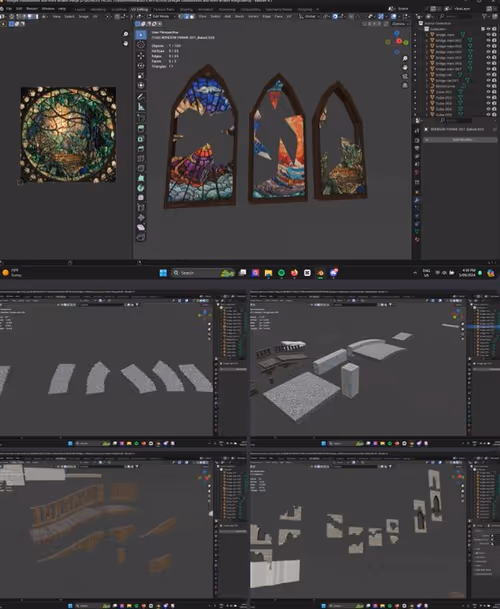Select the Annotate pencil tool
This screenshot has height=609, width=500.
click(x=141, y=96)
